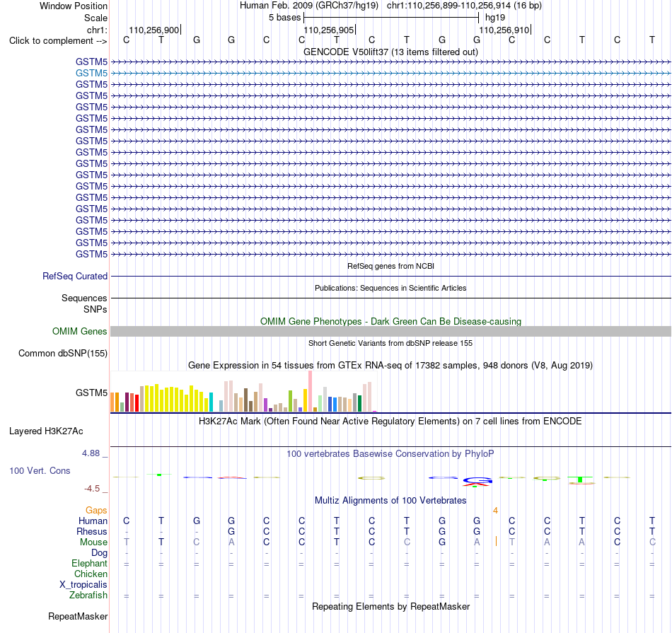
Task: Click the '5 bases' scale text
Action: click(284, 18)
